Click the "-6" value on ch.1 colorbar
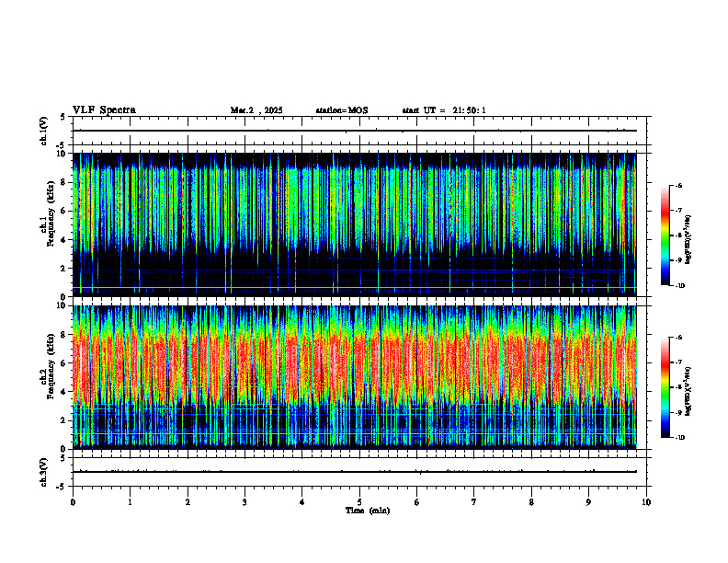 pyautogui.click(x=679, y=185)
